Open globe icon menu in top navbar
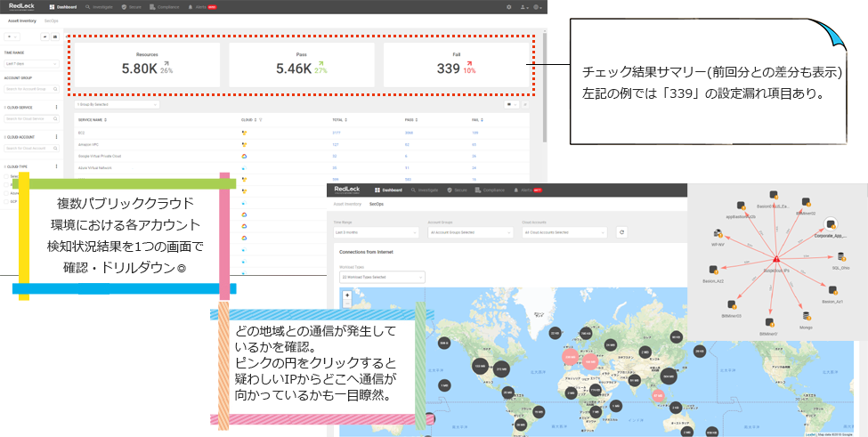The height and width of the screenshot is (437, 868). point(538,7)
